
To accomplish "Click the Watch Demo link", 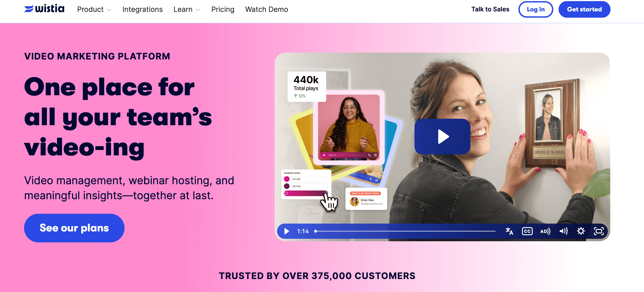I will (266, 10).
